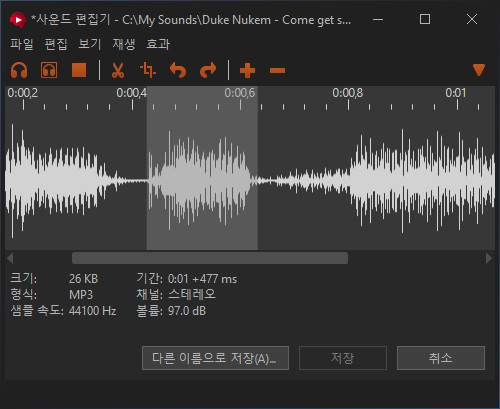Crop audio to selection icon
Viewport: 500px width, 409px height.
[148, 70]
